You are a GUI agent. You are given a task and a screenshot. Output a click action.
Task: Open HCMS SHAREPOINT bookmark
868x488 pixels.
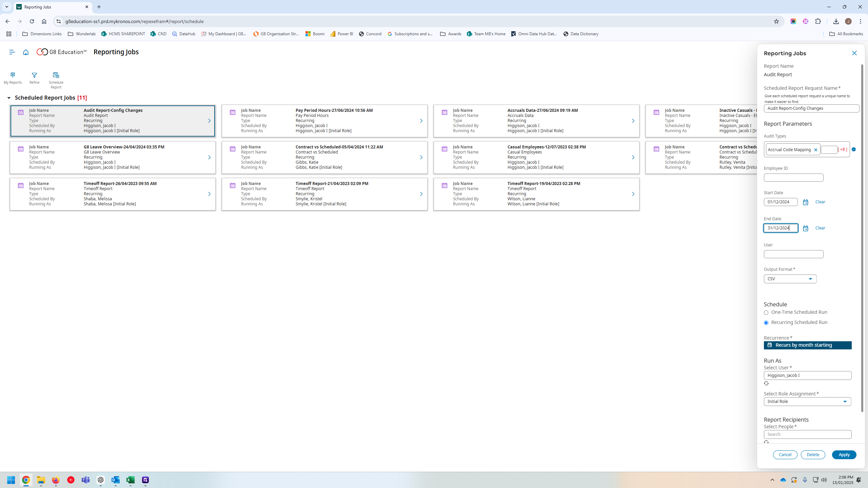point(123,34)
